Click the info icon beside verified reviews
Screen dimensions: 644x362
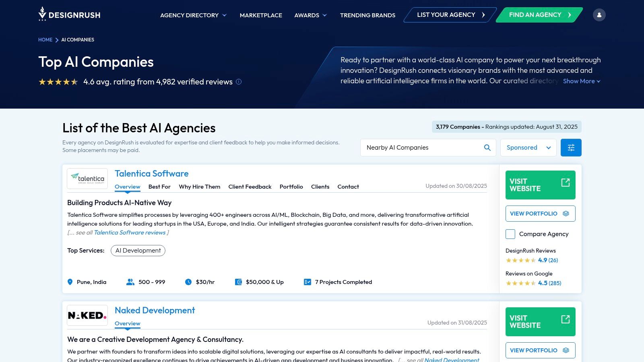point(239,82)
